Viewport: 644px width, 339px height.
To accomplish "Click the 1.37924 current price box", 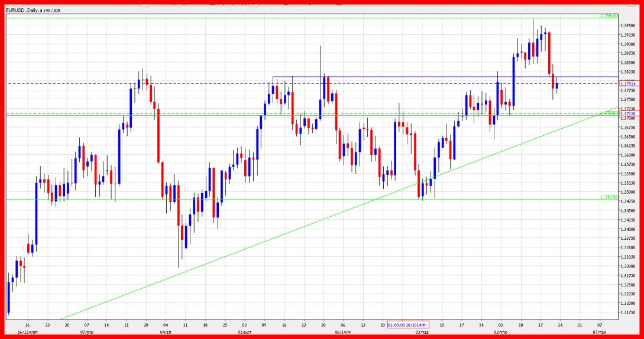I will (x=627, y=83).
